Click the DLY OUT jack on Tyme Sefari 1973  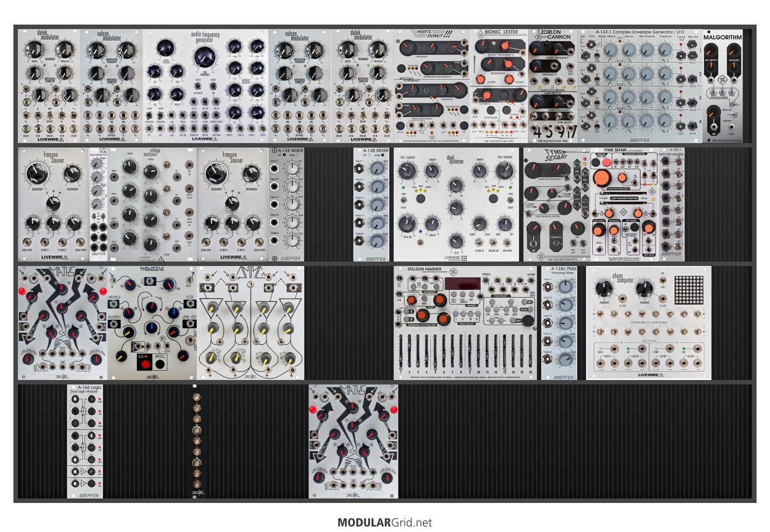coord(583,243)
